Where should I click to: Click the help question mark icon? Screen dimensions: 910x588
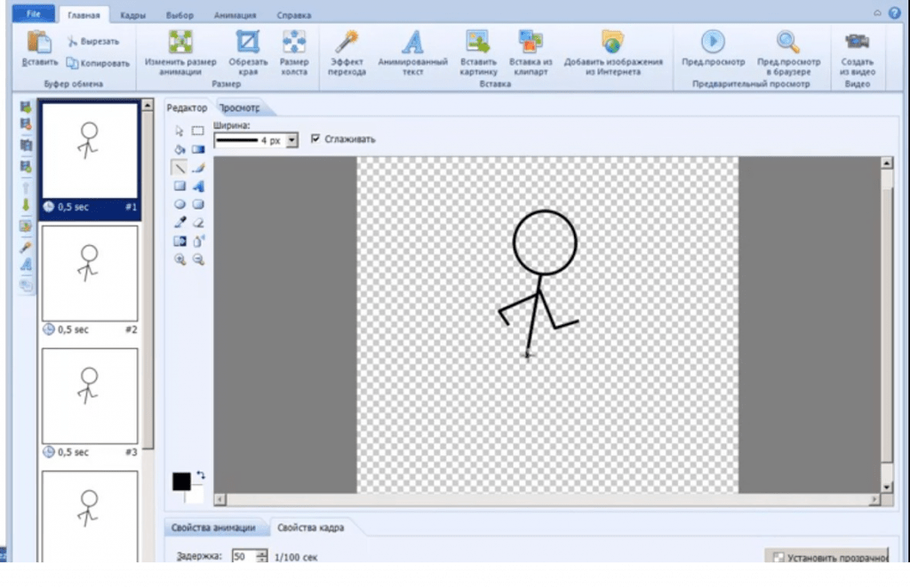click(894, 12)
